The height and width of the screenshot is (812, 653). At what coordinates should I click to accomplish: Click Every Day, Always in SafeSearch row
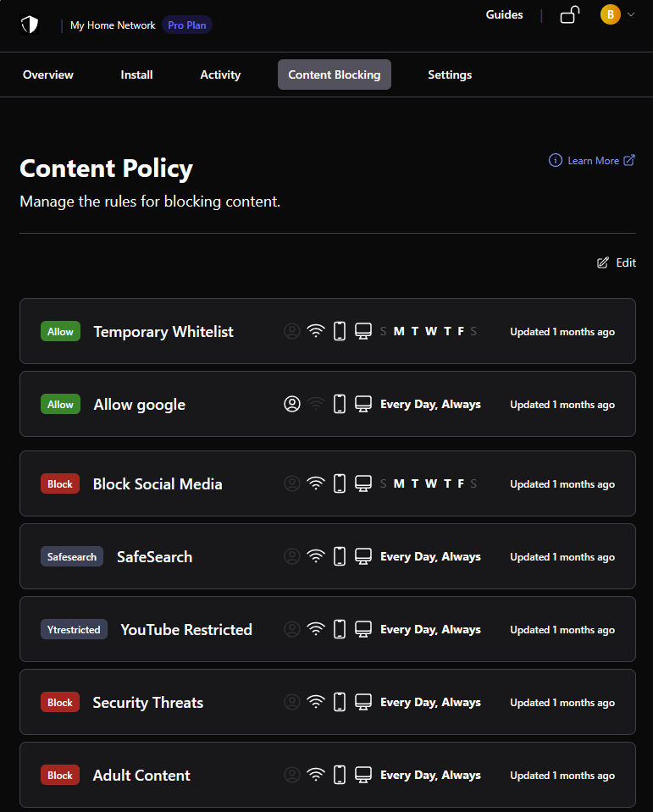pos(430,556)
